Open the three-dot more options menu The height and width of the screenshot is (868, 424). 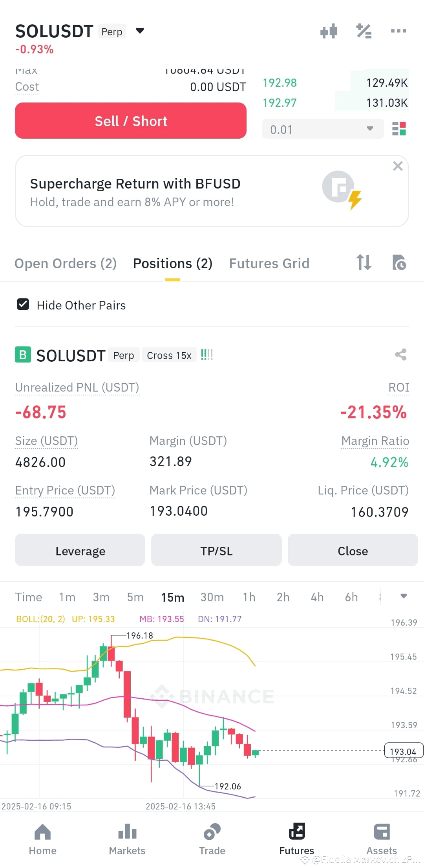(398, 31)
